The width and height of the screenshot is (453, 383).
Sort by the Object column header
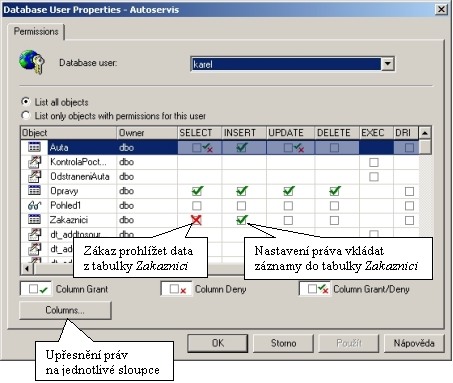[68, 133]
